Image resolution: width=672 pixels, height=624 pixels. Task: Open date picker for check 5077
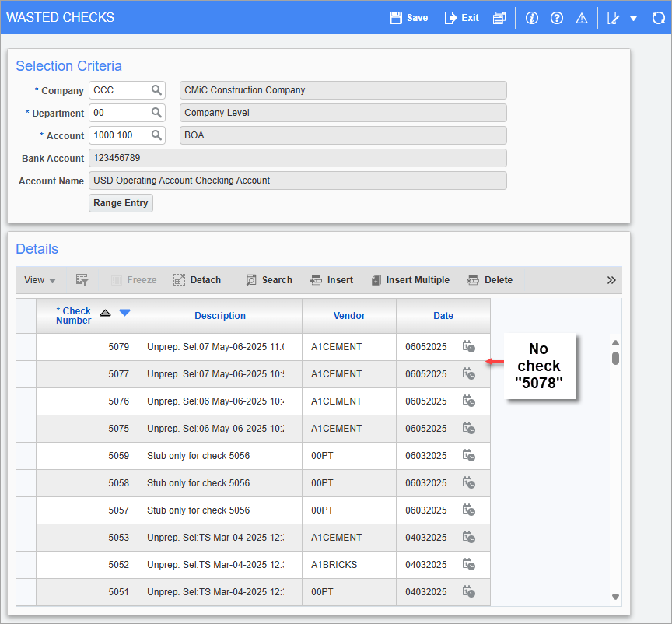[468, 374]
